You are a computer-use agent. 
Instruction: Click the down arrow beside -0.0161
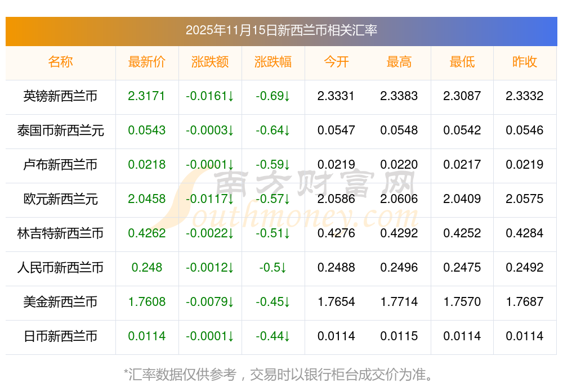[x=230, y=96]
